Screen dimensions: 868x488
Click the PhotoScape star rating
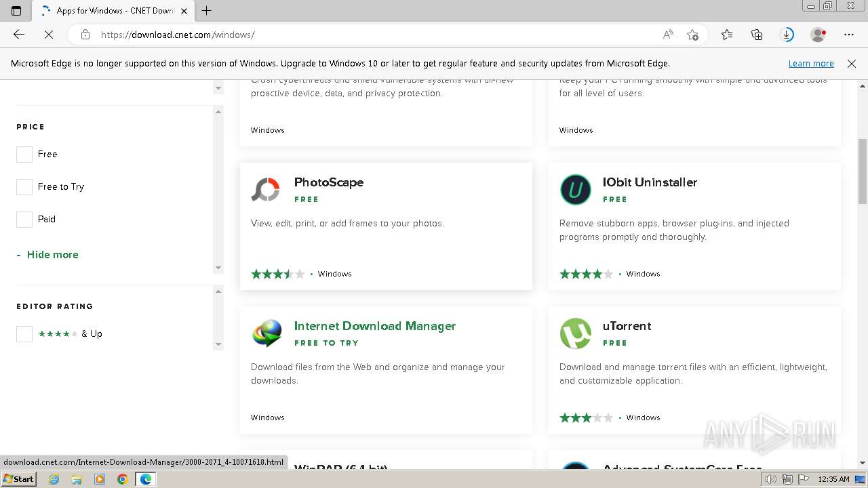(x=278, y=274)
